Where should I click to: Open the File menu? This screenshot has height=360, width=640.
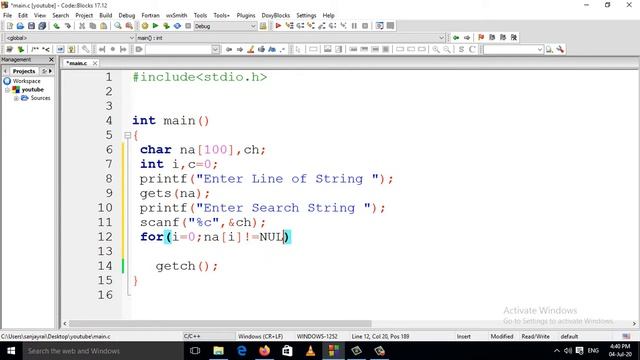pyautogui.click(x=7, y=16)
